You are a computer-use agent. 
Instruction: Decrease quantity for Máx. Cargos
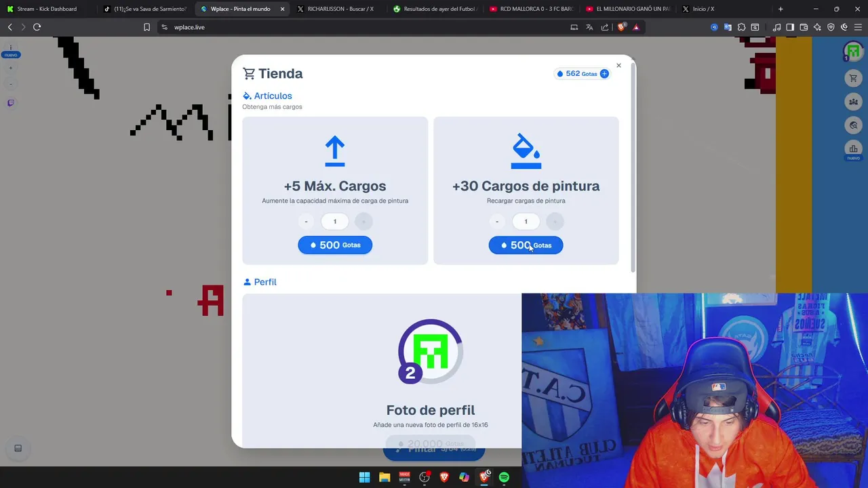(x=306, y=222)
